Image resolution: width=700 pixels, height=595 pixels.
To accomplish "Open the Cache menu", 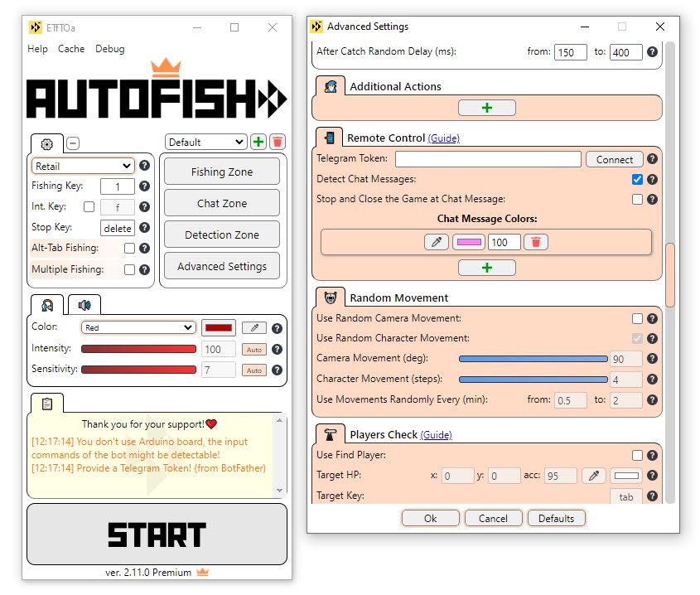I will pos(71,49).
